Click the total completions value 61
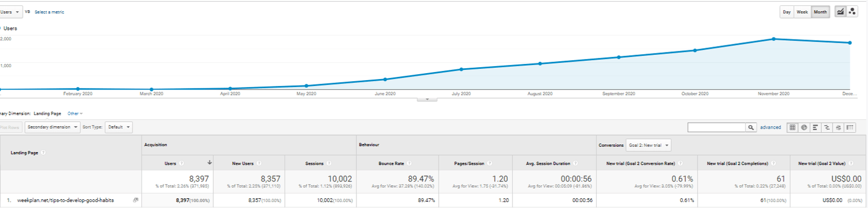This screenshot has height=208, width=868. pyautogui.click(x=781, y=179)
